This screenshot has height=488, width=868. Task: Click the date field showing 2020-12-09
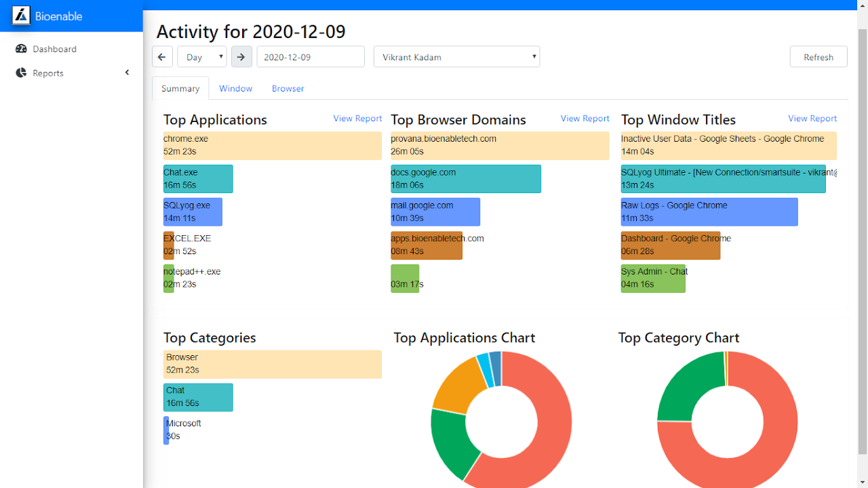(311, 57)
